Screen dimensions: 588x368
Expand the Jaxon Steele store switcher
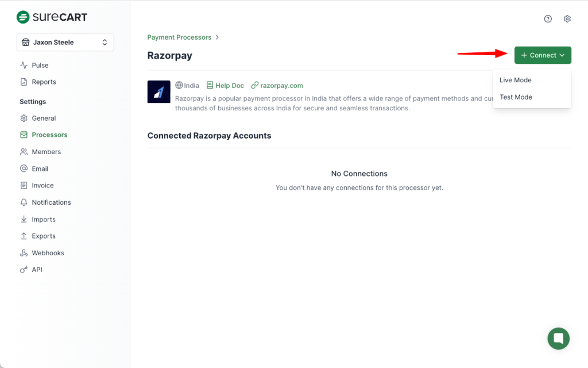click(65, 43)
